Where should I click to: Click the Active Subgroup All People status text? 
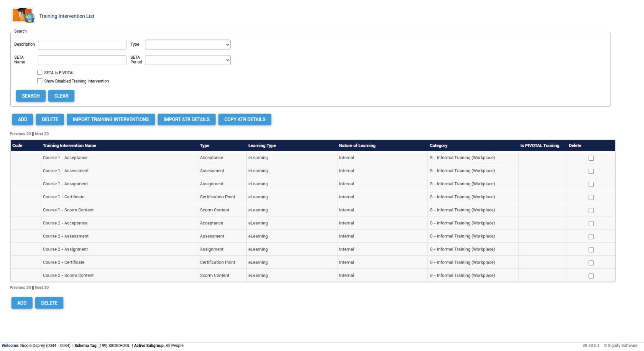coord(159,346)
